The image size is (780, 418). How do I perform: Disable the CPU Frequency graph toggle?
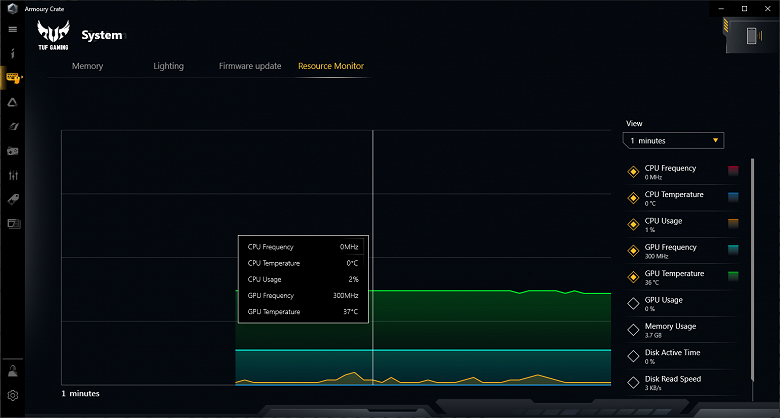pyautogui.click(x=633, y=172)
